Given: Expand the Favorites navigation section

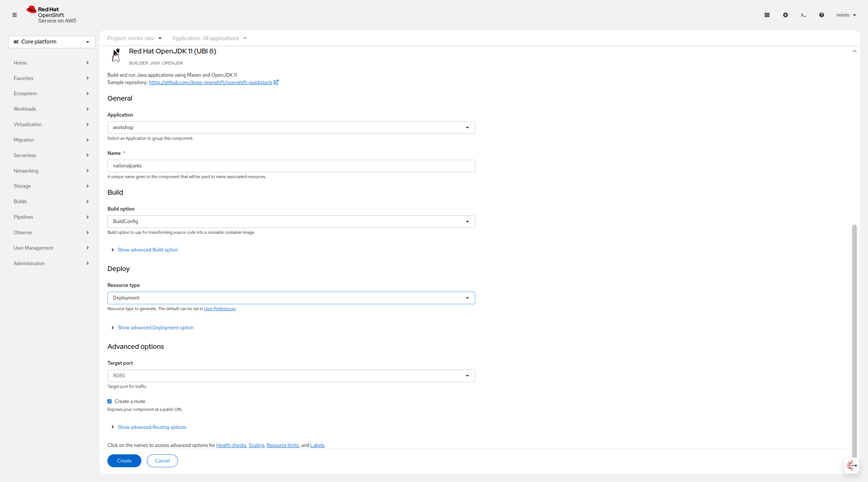Looking at the screenshot, I should 51,79.
